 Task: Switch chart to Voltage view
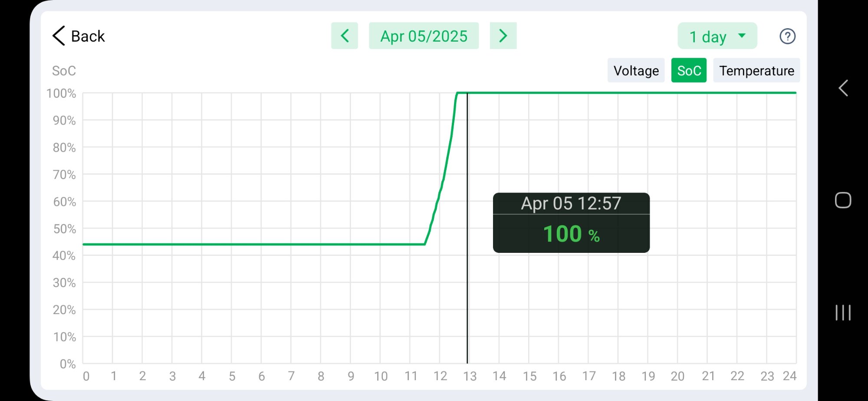tap(636, 70)
